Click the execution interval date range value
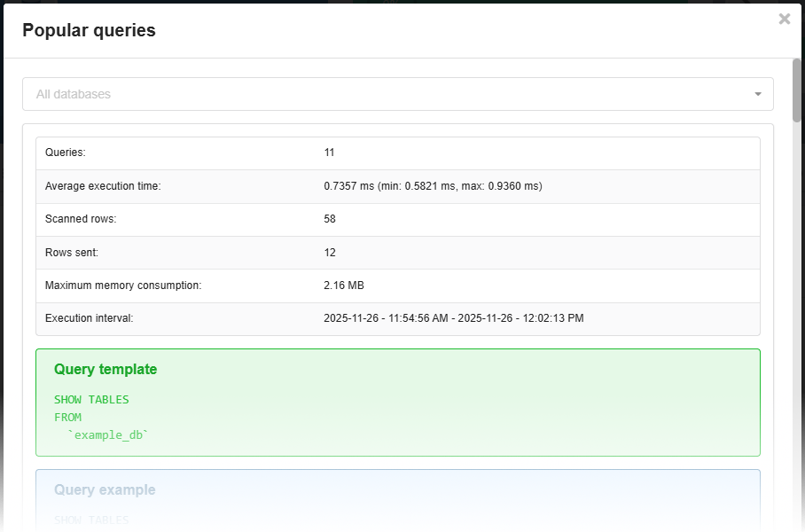Viewport: 805px width, 532px height. pos(453,318)
